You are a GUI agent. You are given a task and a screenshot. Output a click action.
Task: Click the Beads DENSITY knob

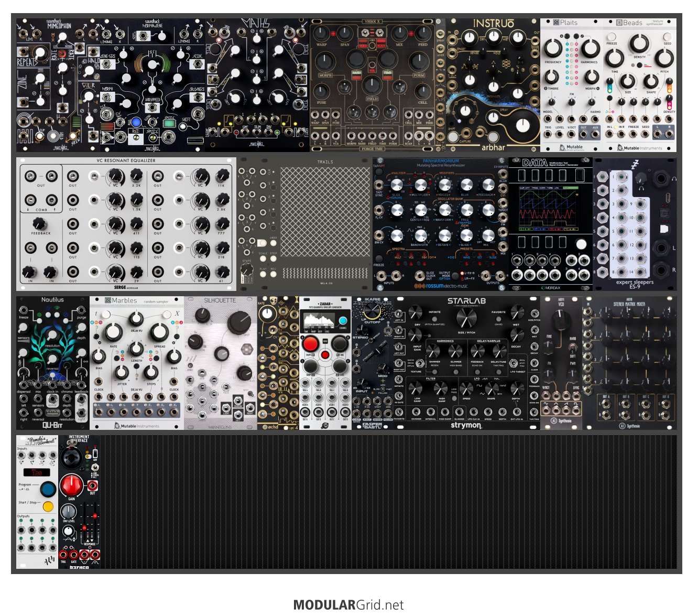[639, 44]
